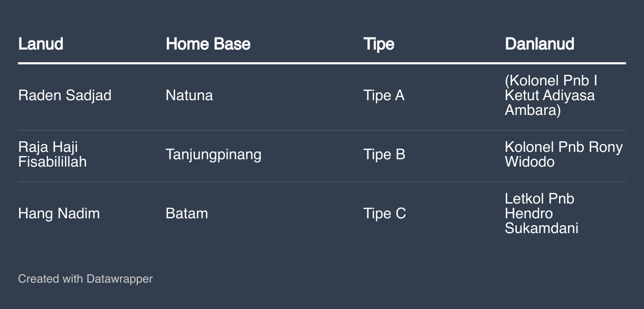644x309 pixels.
Task: Click the Kolonel Pnb Rony Widodo cell
Action: click(563, 154)
